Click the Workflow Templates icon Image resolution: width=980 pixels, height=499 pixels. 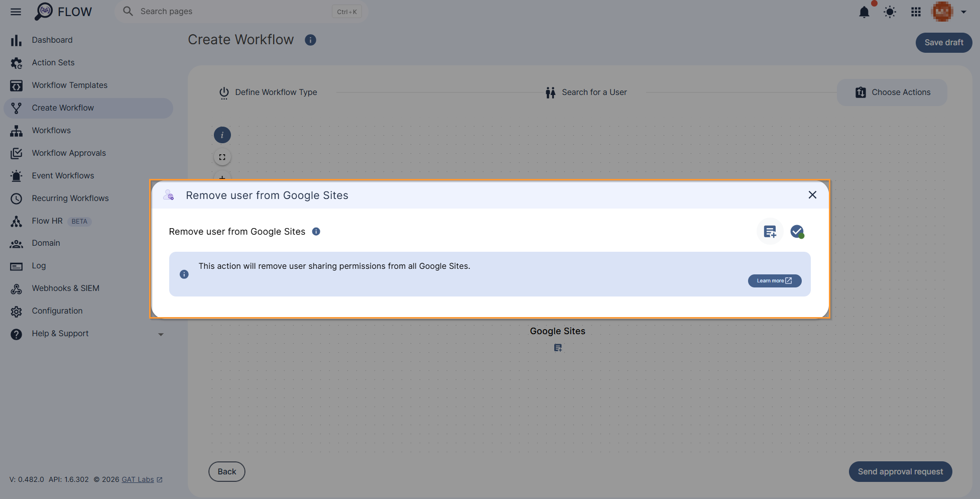(16, 85)
